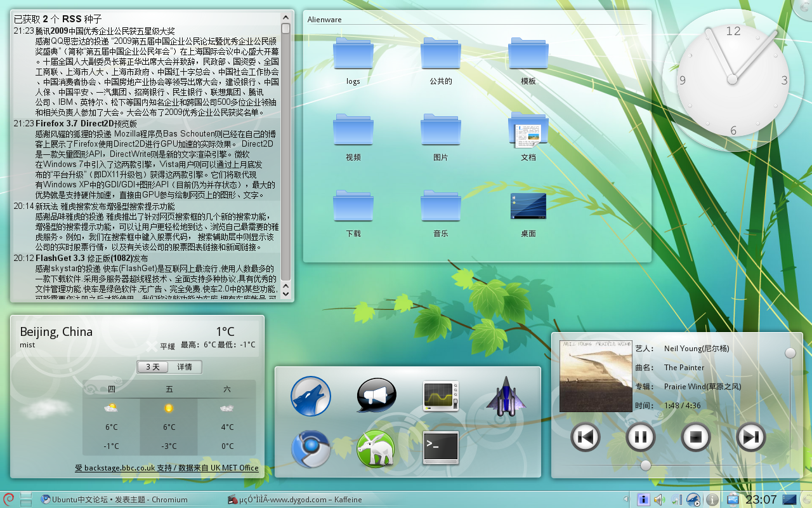Switch weather view to 详情 tab
Image resolution: width=812 pixels, height=508 pixels.
point(185,367)
